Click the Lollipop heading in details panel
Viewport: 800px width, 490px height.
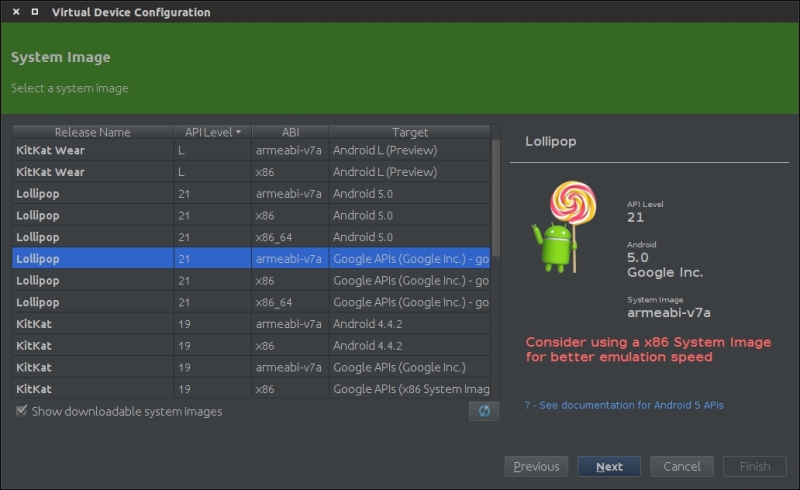pyautogui.click(x=551, y=141)
